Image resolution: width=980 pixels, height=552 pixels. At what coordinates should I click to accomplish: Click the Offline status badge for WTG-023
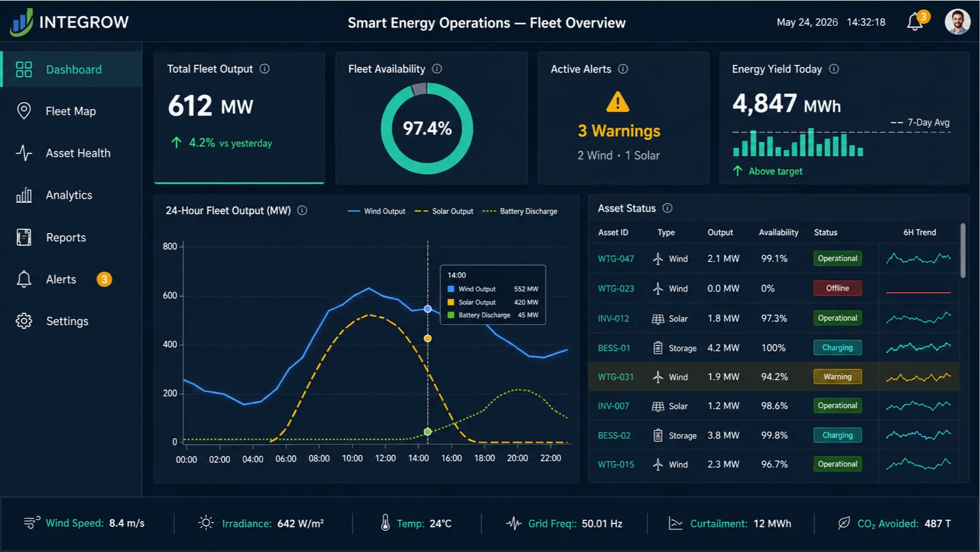click(838, 288)
